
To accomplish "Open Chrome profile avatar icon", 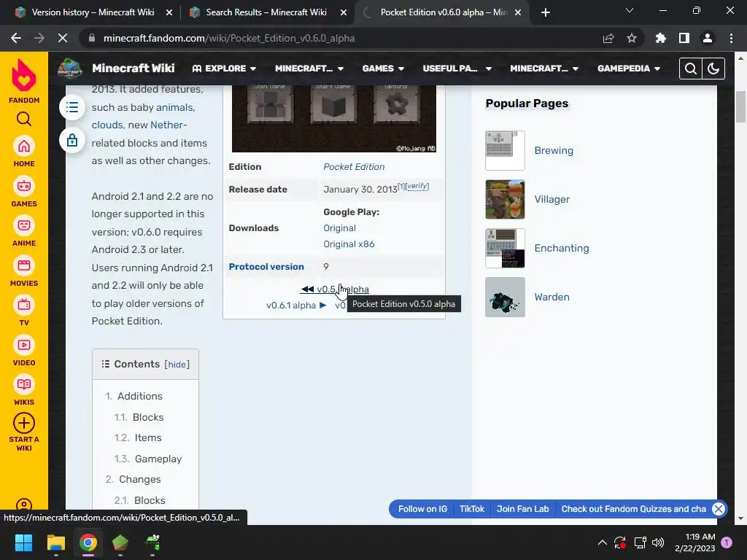I will pos(708,38).
